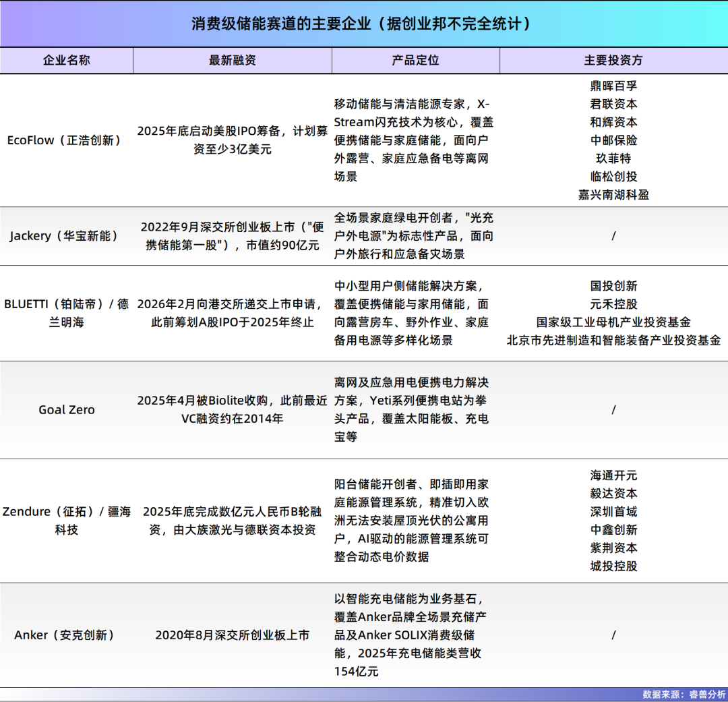Viewport: 728px width, 702px height.
Task: Click EcoFlow's product text 移动储能与清洁能源专家
Action: (399, 104)
